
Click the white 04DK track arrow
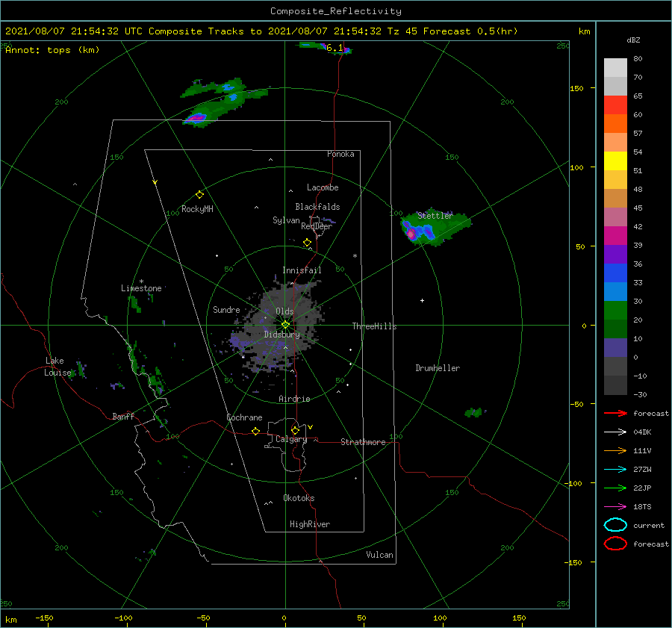click(615, 432)
